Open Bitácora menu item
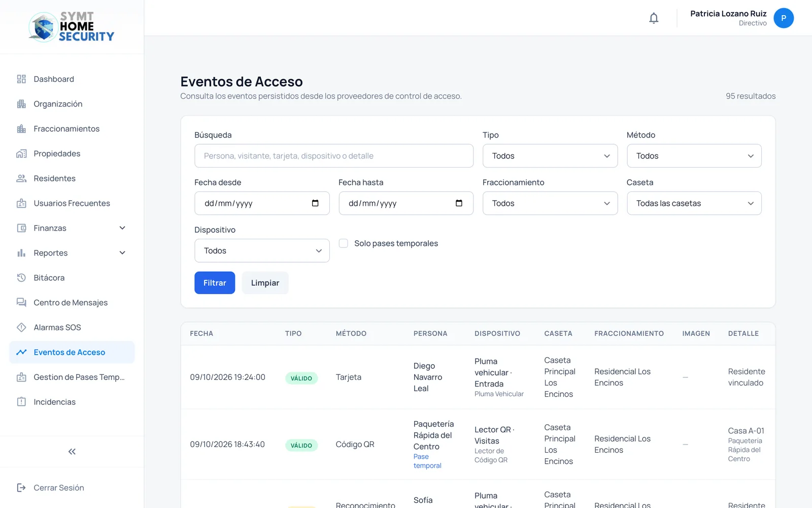This screenshot has height=508, width=812. click(72, 278)
